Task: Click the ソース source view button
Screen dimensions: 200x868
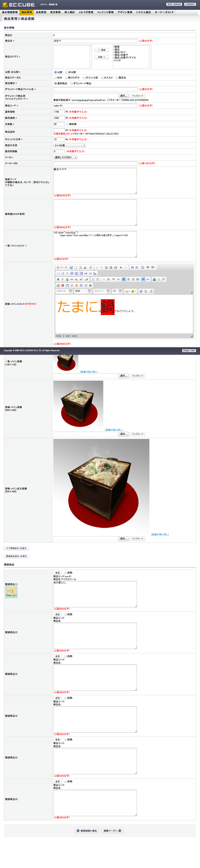Action: 62,268
